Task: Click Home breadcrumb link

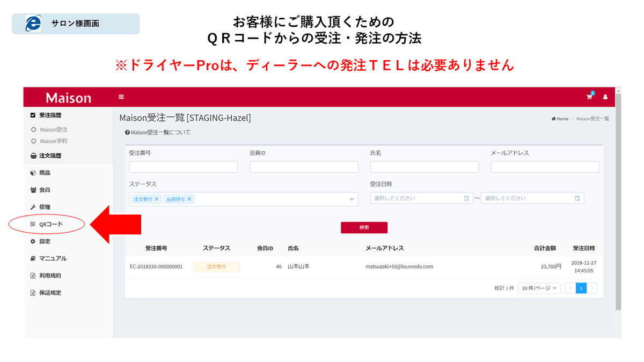Action: (560, 119)
